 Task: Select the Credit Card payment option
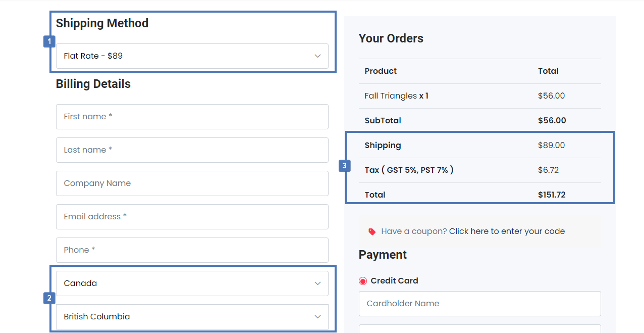coord(362,280)
